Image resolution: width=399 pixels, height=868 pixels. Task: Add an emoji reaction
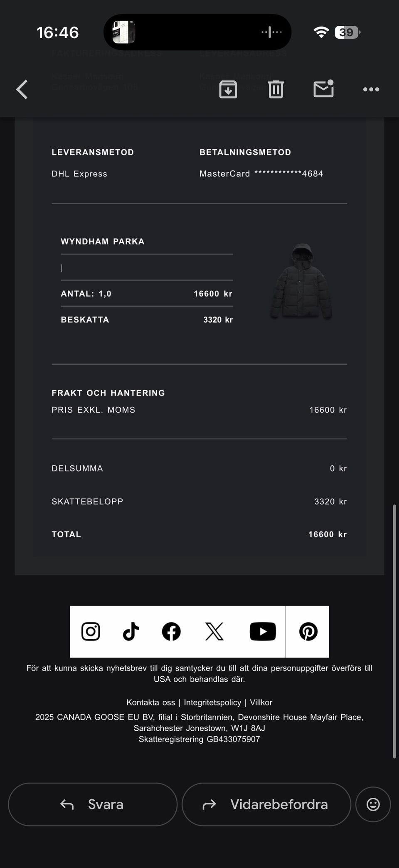pos(373,804)
